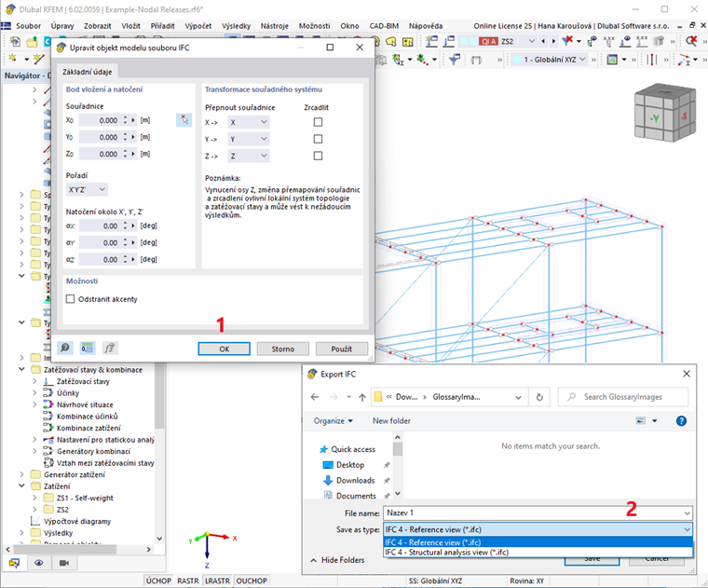
Task: Open the ZS2 load case dropdown
Action: click(x=531, y=42)
